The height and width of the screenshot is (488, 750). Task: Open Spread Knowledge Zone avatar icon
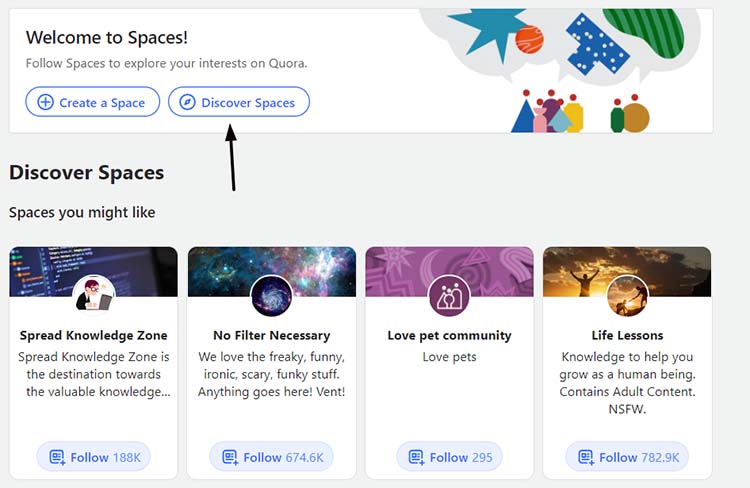[x=94, y=296]
